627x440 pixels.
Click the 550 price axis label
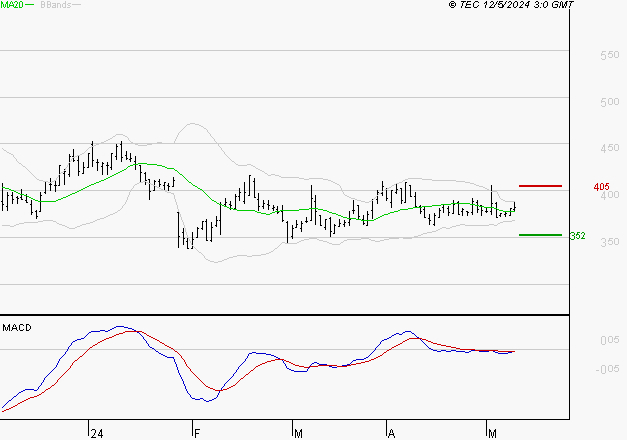(x=609, y=55)
